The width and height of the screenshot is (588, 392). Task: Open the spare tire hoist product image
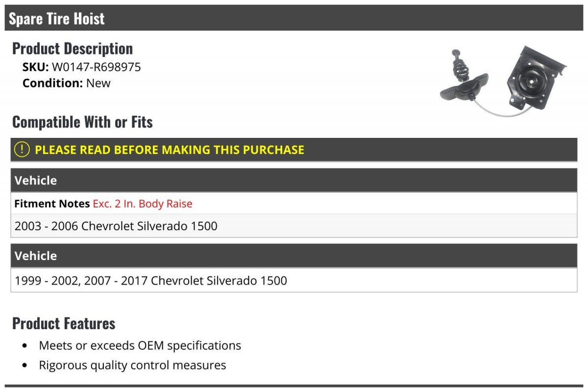point(504,80)
